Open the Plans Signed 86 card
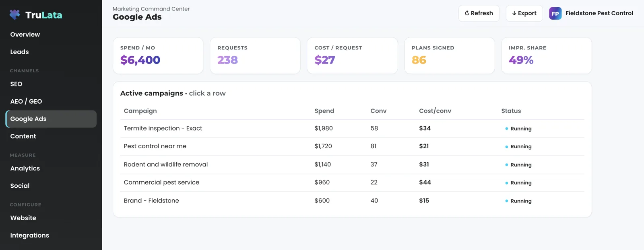 [x=450, y=55]
